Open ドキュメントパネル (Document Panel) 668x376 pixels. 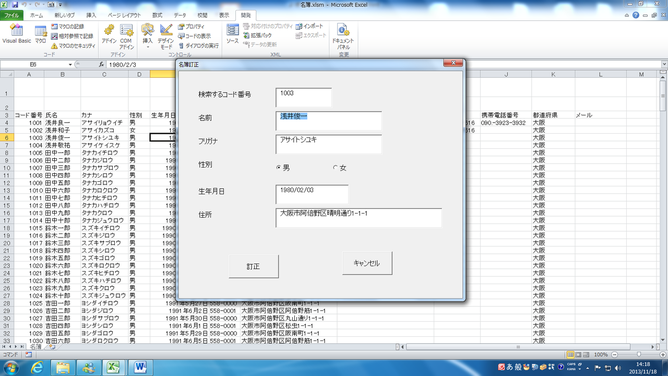point(343,36)
